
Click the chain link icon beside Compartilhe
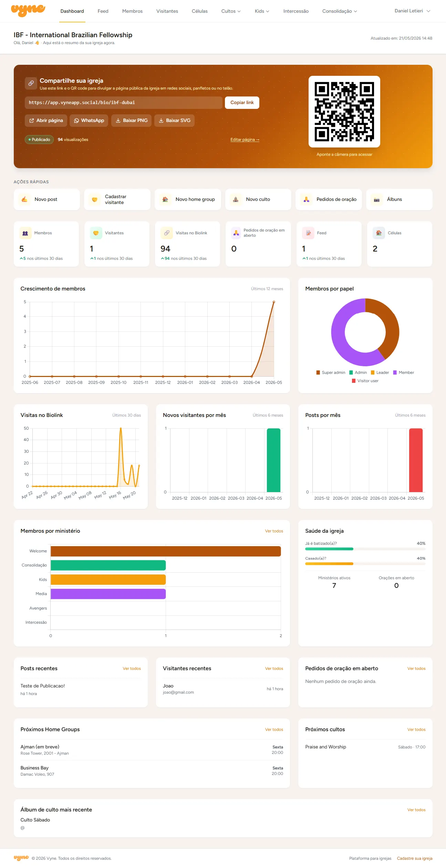point(31,83)
